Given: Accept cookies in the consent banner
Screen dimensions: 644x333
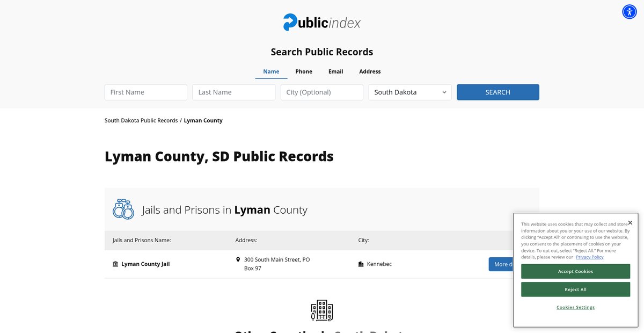Looking at the screenshot, I should pos(575,271).
